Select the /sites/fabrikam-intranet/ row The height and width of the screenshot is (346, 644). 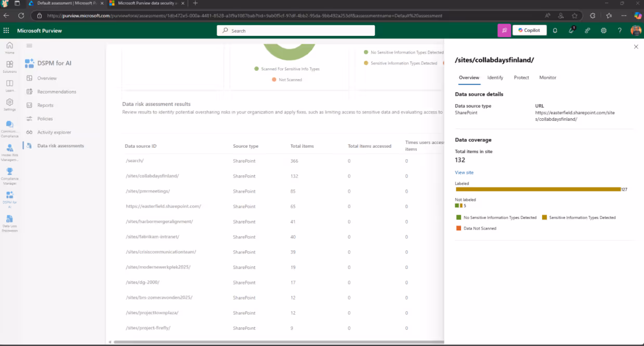tap(283, 237)
